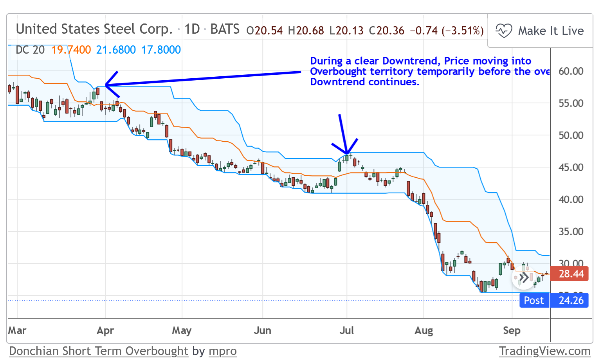The image size is (602, 364).
Task: Click the close value C20.36
Action: pos(387,31)
